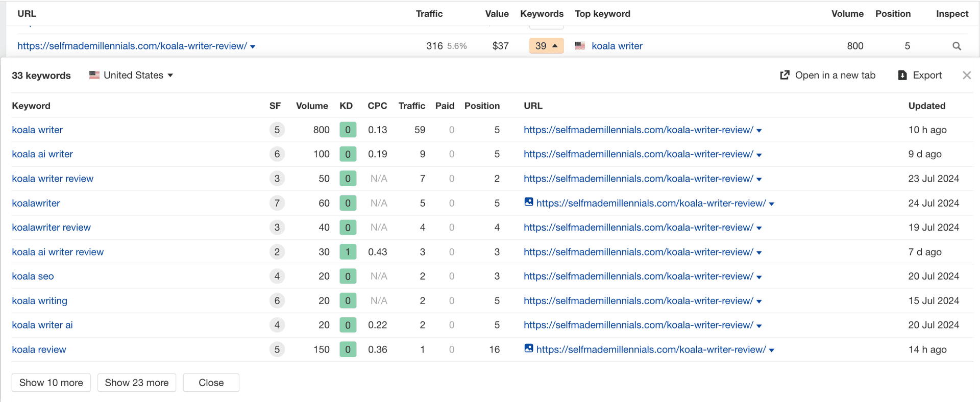The width and height of the screenshot is (980, 402).
Task: Click the image result icon in koalawriter row
Action: 529,202
